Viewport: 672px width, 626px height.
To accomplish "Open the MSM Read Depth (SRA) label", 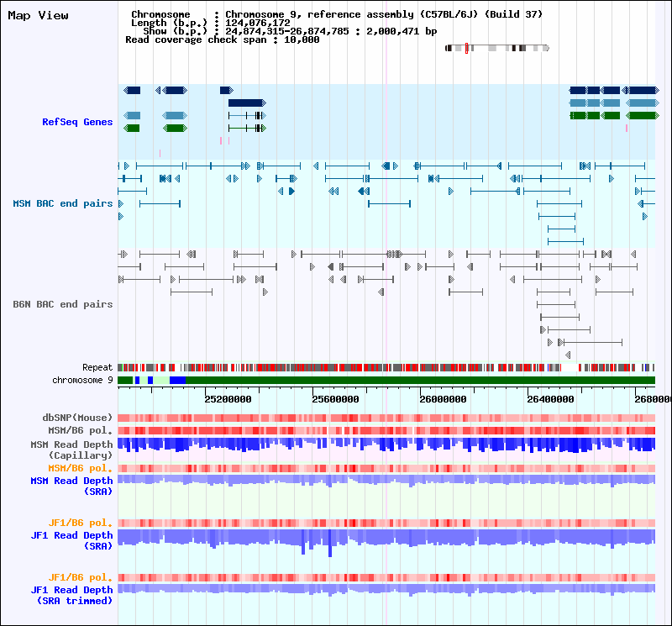I will tap(71, 487).
